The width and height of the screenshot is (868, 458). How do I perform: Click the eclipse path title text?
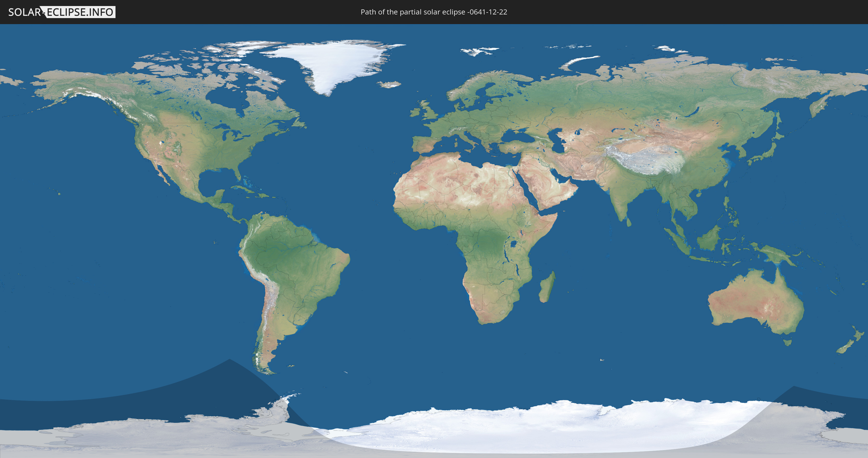point(434,12)
